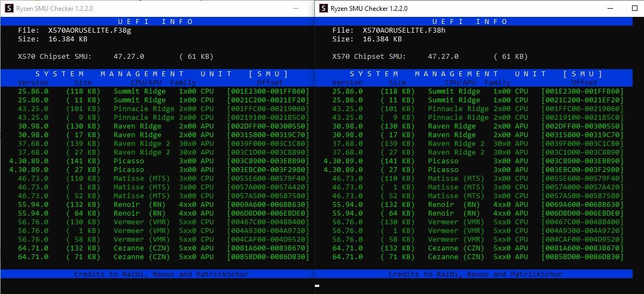
Task: Click chipset SMU version 47.27.0 in the F38h window
Action: pos(443,56)
